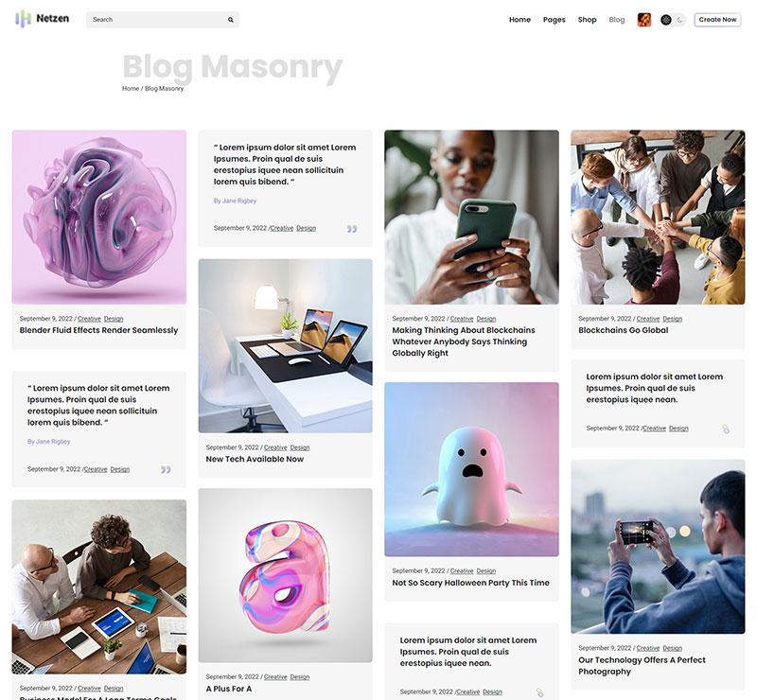Open the Shop menu

587,20
